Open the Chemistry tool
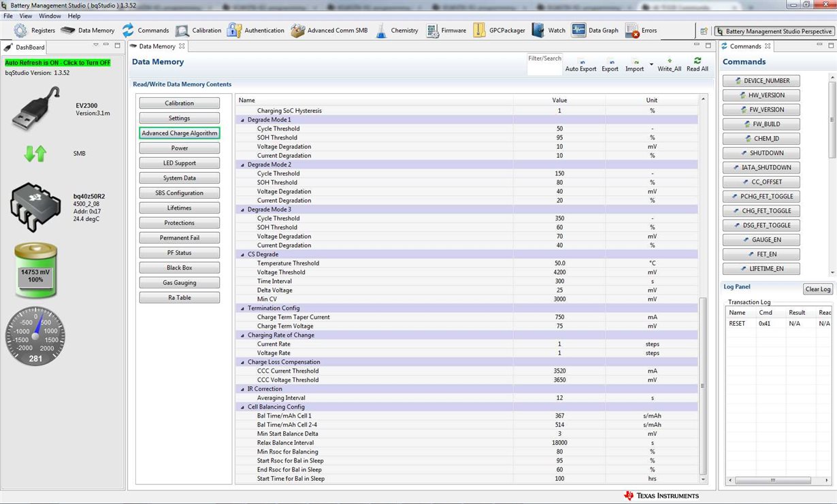The image size is (837, 504). [x=396, y=31]
